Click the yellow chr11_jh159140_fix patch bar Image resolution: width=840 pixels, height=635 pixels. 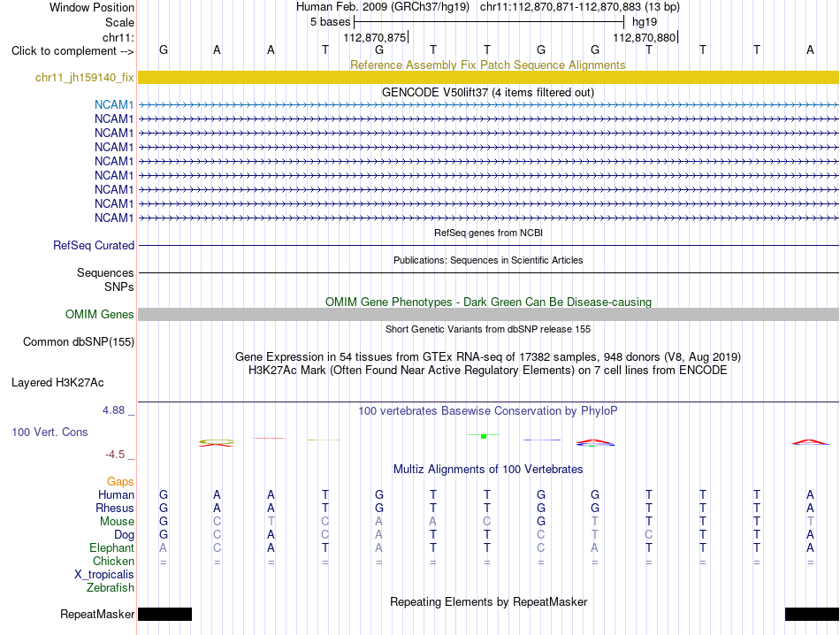pos(488,77)
